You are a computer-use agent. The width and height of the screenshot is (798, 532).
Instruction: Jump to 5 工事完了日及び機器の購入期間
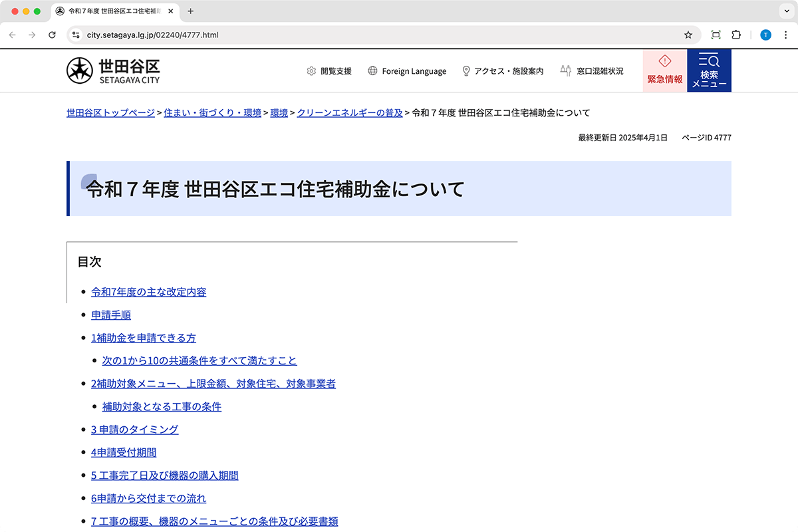pyautogui.click(x=165, y=475)
